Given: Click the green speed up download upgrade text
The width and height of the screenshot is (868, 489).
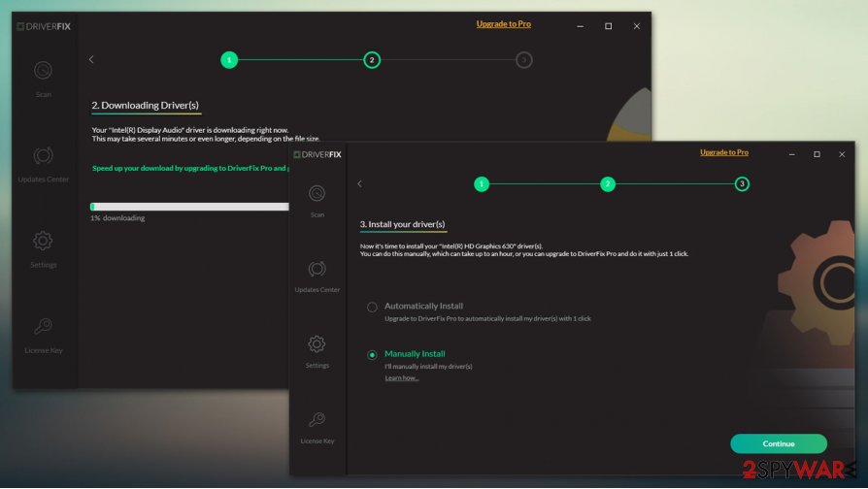Looking at the screenshot, I should pyautogui.click(x=190, y=168).
